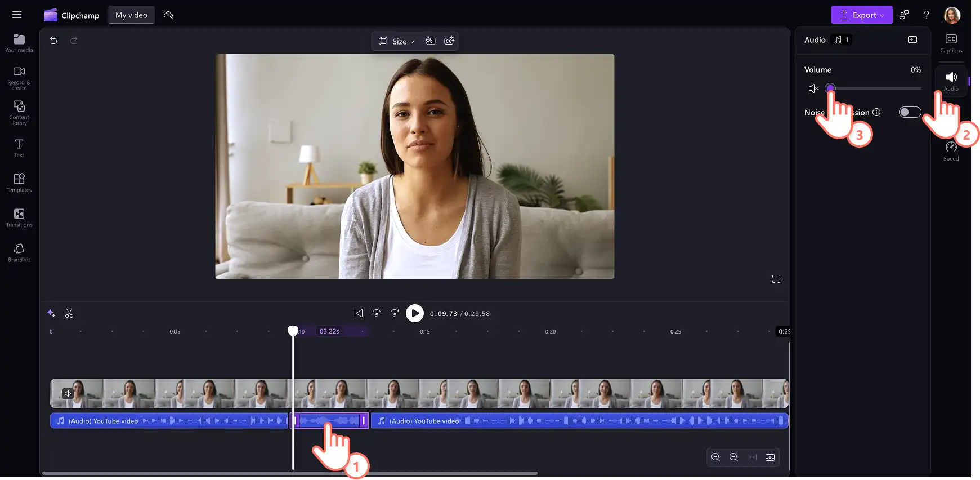Click the 03.22s clip duration label

tap(329, 331)
